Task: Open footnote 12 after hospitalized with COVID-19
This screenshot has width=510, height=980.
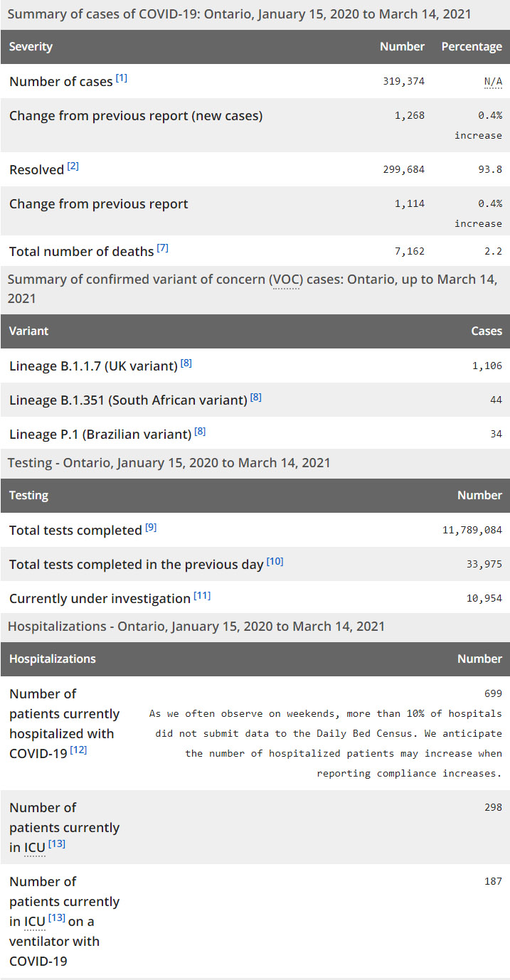Action: (x=78, y=750)
